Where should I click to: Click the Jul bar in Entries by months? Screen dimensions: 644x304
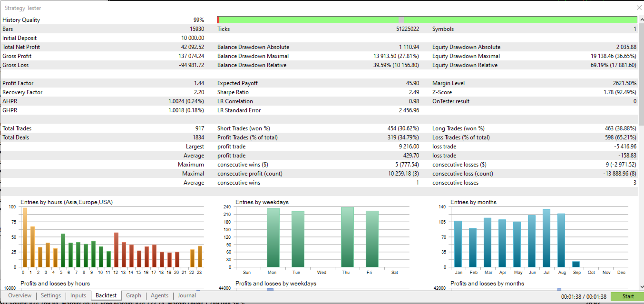pyautogui.click(x=546, y=238)
